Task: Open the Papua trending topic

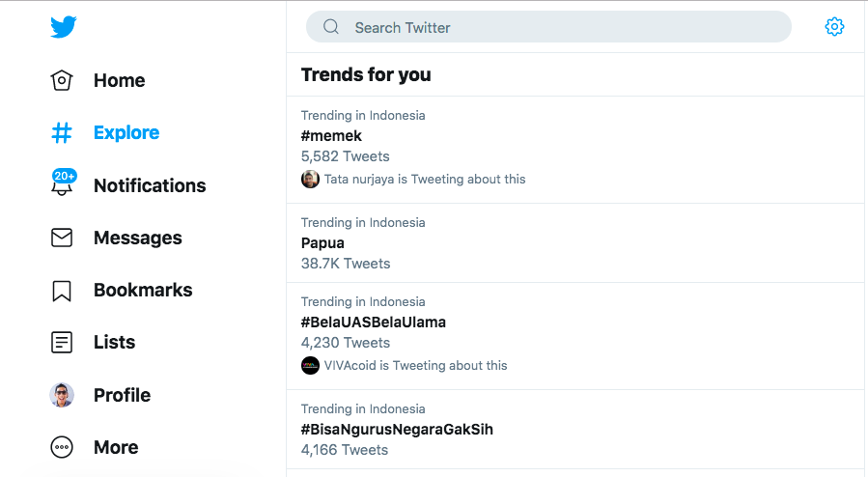Action: 575,243
